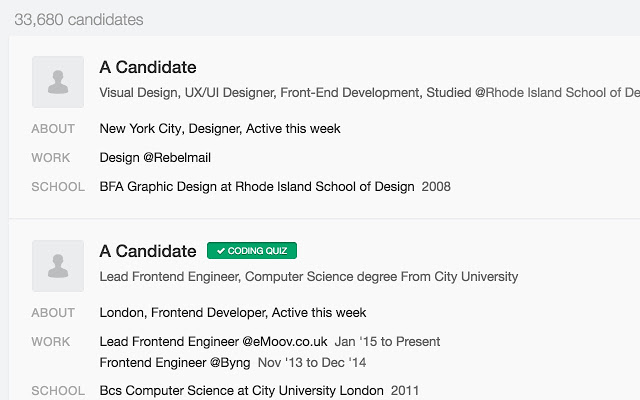Click the "London, Frontend Developer, Active this week" text
640x400 pixels.
click(233, 312)
